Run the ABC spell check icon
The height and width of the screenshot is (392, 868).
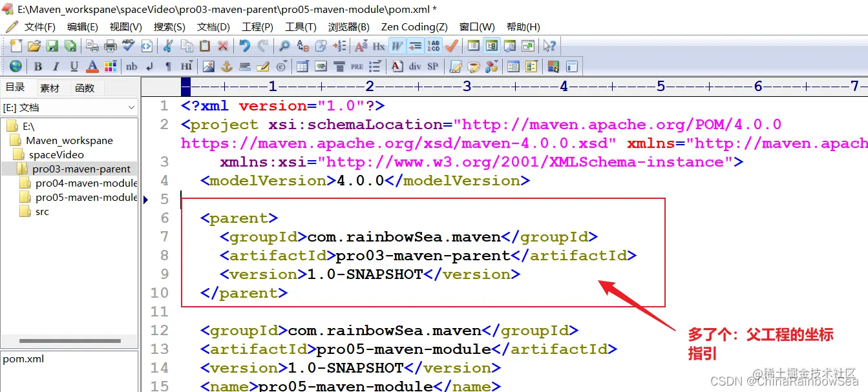point(129,46)
